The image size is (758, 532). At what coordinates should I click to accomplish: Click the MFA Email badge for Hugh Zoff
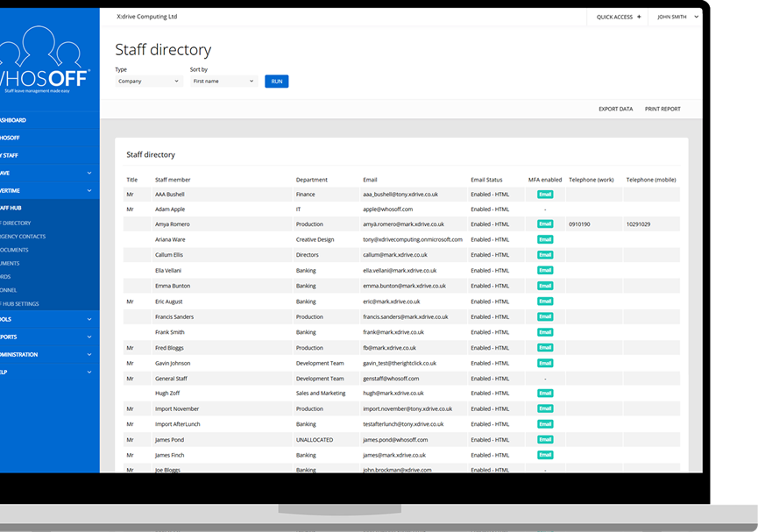tap(545, 394)
